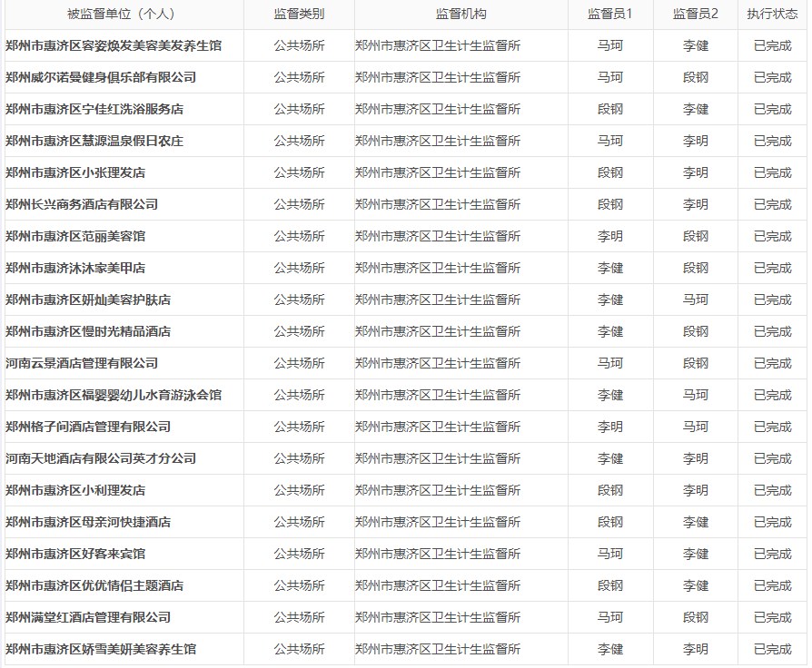Select 郑州市惠济区慢时光精品酒店 row name
The height and width of the screenshot is (668, 812).
[x=88, y=331]
